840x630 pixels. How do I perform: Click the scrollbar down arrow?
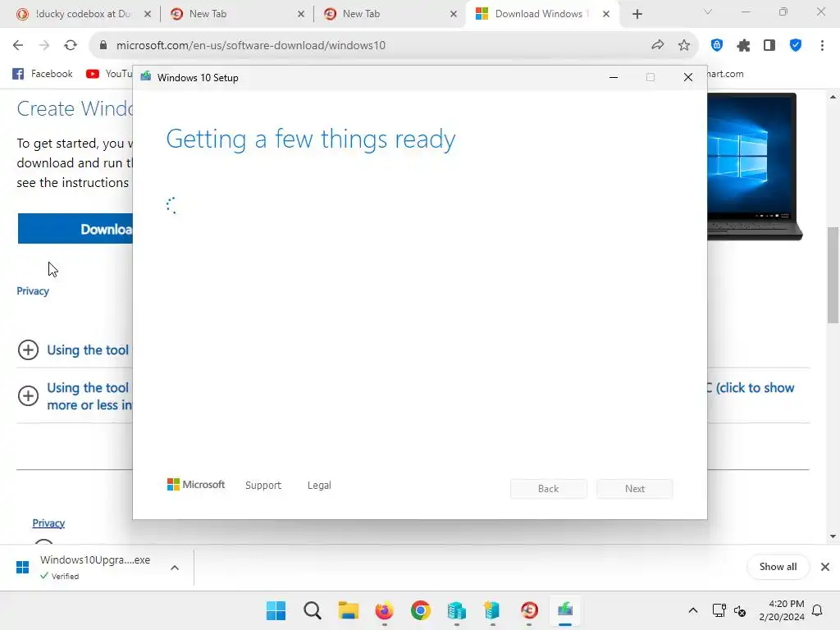[833, 536]
